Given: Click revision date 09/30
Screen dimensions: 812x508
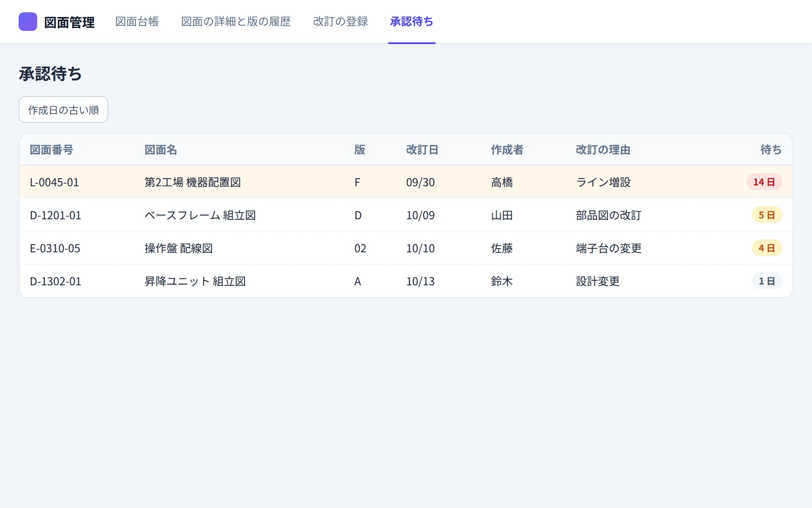Looking at the screenshot, I should [420, 182].
